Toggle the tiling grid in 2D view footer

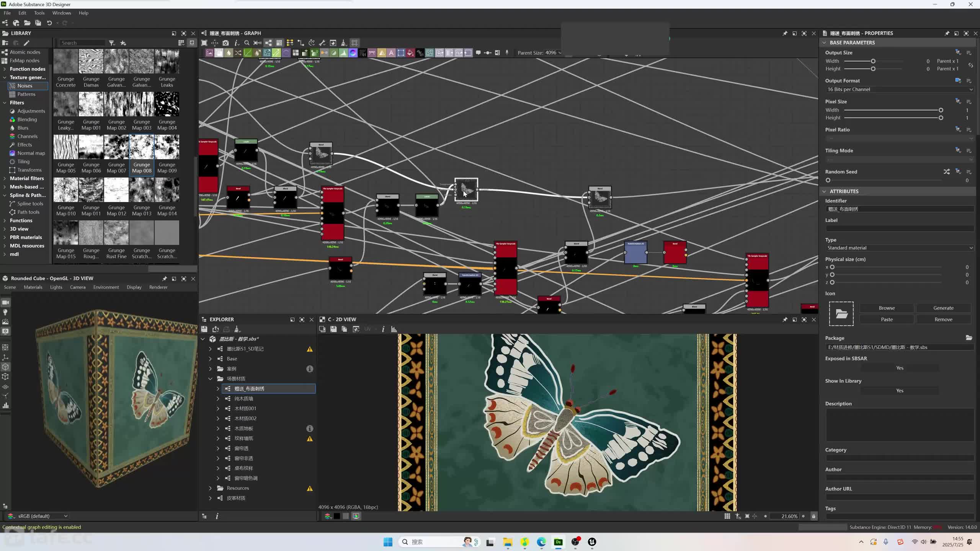click(x=727, y=516)
